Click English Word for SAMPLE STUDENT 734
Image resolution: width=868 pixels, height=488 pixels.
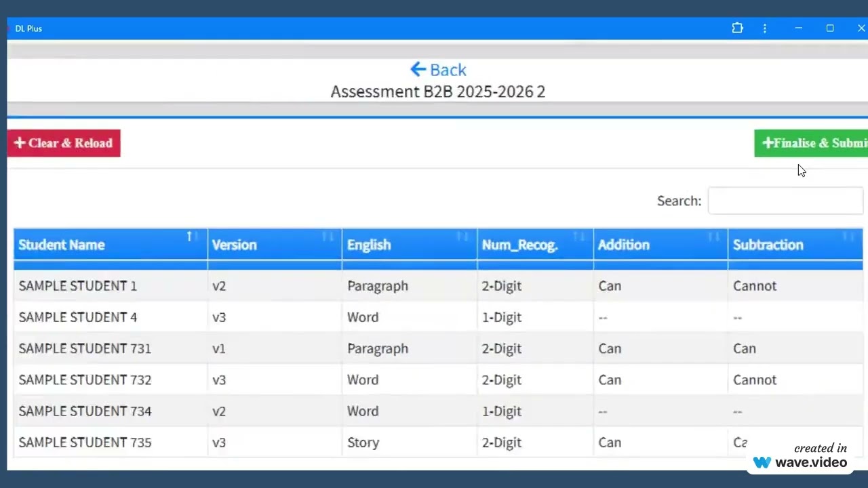363,411
